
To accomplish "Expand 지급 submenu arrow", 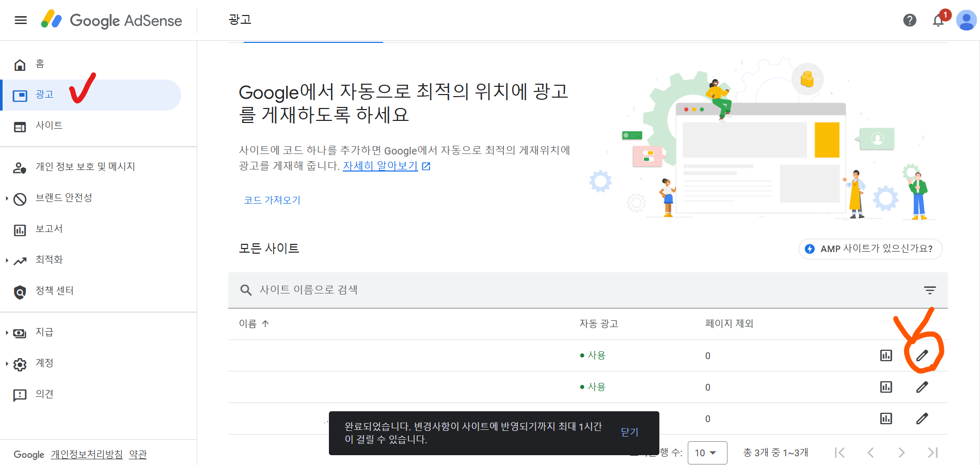I will click(7, 333).
